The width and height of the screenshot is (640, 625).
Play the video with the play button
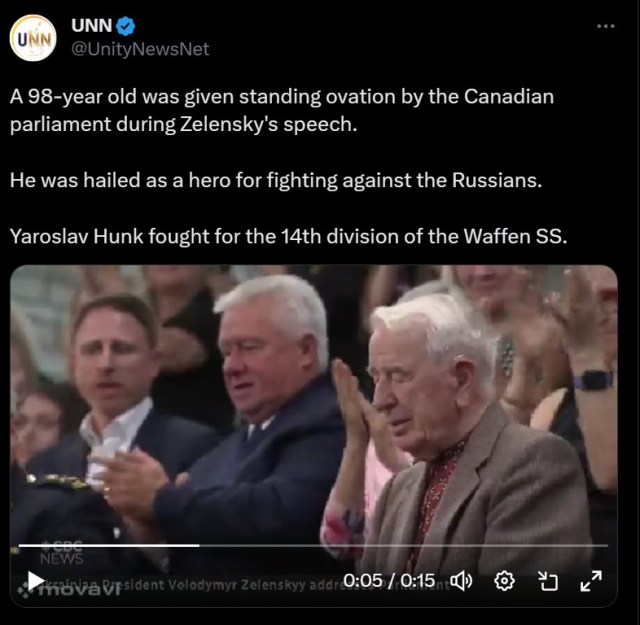(36, 581)
